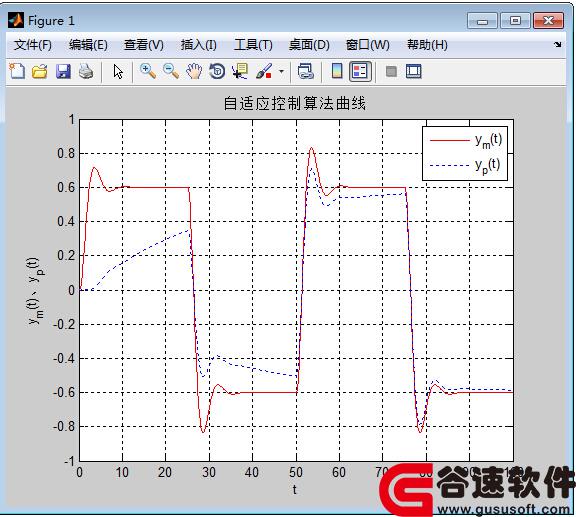Click the Hide Plot Tools icon
This screenshot has width=576, height=517.
[x=391, y=71]
